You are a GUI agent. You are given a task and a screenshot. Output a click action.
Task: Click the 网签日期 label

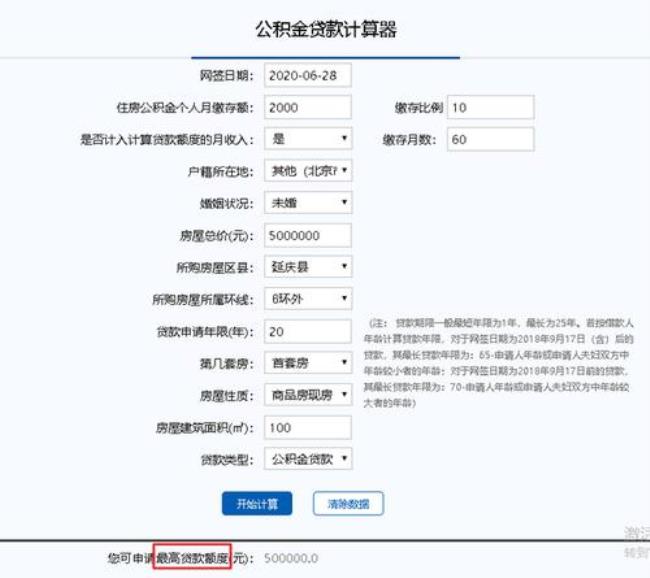coord(226,75)
